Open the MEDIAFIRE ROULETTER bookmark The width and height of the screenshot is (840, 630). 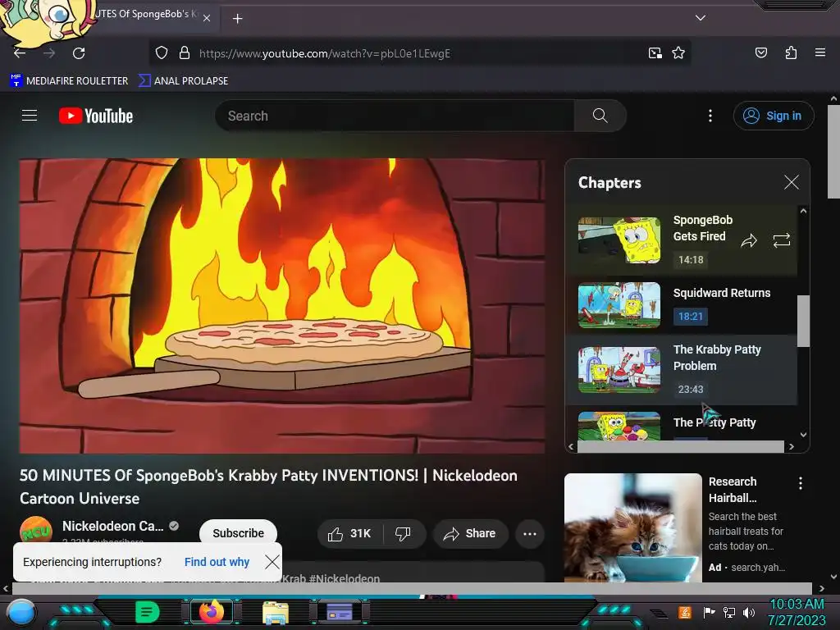[69, 81]
